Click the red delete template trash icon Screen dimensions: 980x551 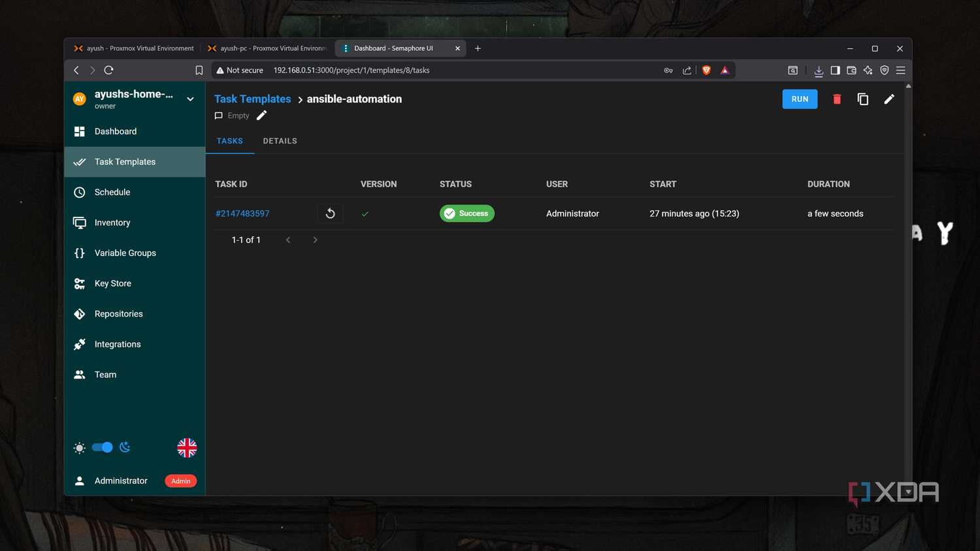[837, 99]
